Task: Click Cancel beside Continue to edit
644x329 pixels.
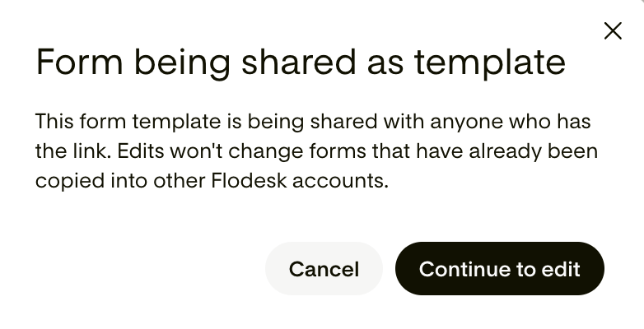Action: 324,269
